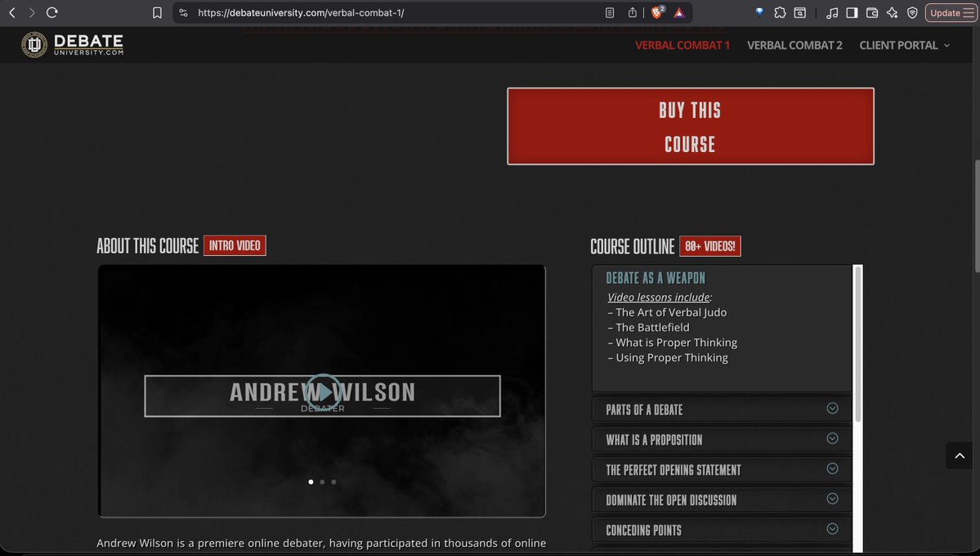Open the media playlist music icon
Image resolution: width=980 pixels, height=556 pixels.
(832, 12)
